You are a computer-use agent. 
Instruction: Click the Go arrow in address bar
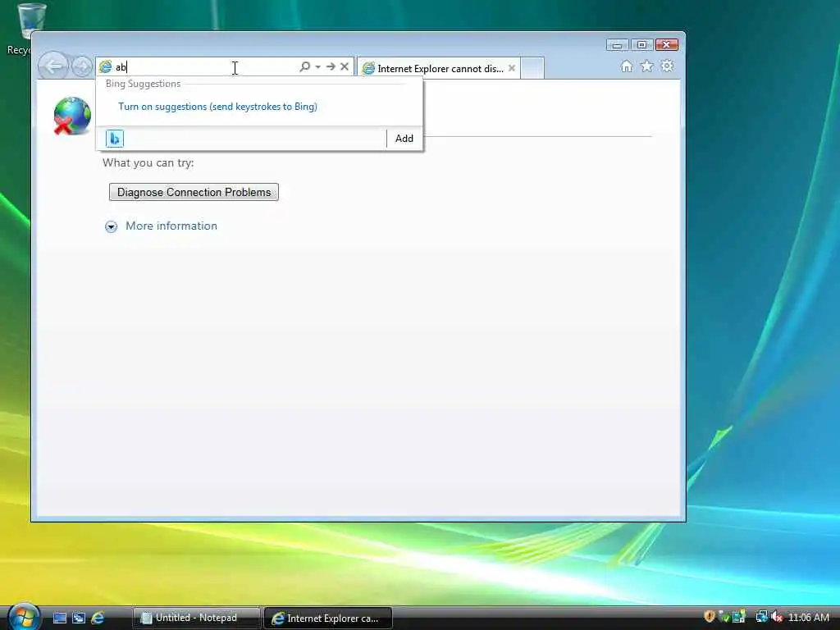331,66
